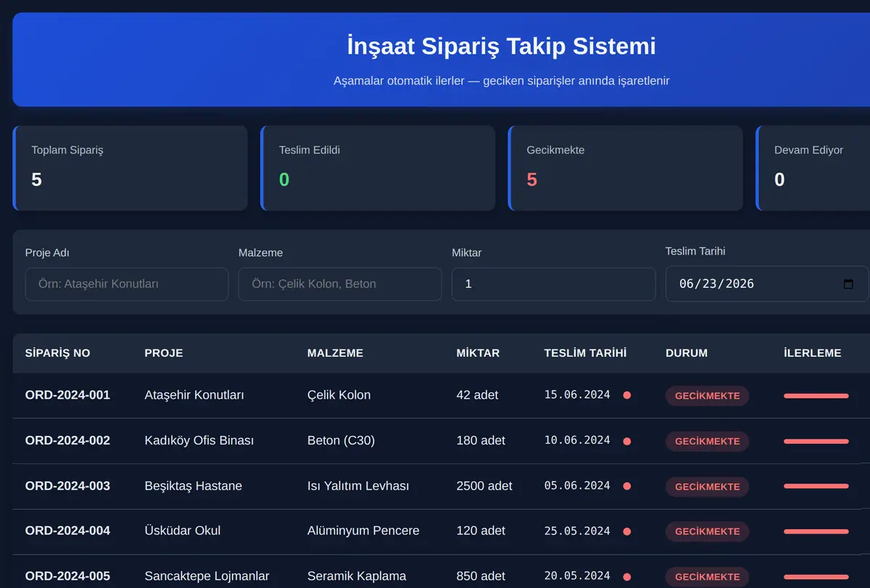The height and width of the screenshot is (588, 870).
Task: Click the MALZEME column header
Action: (335, 353)
